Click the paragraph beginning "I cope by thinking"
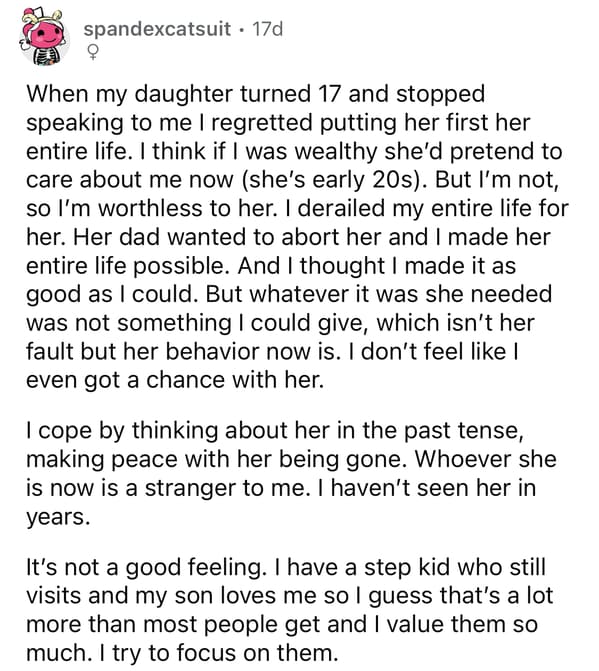This screenshot has width=599, height=671. (x=291, y=473)
